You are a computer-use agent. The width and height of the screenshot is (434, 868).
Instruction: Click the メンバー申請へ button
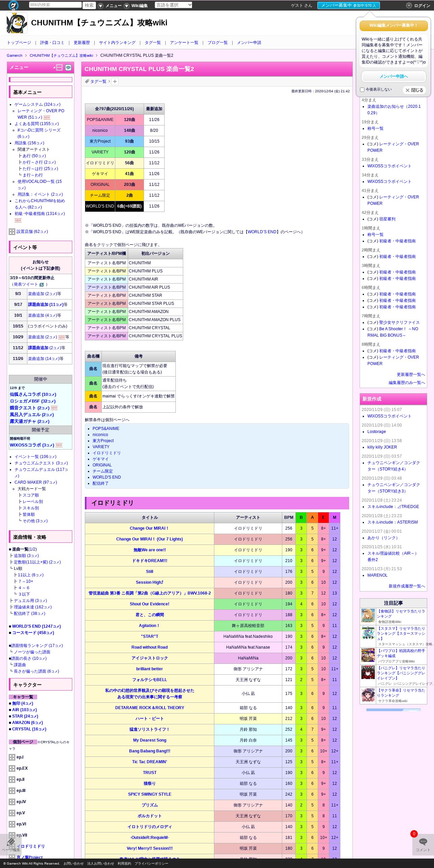(394, 76)
